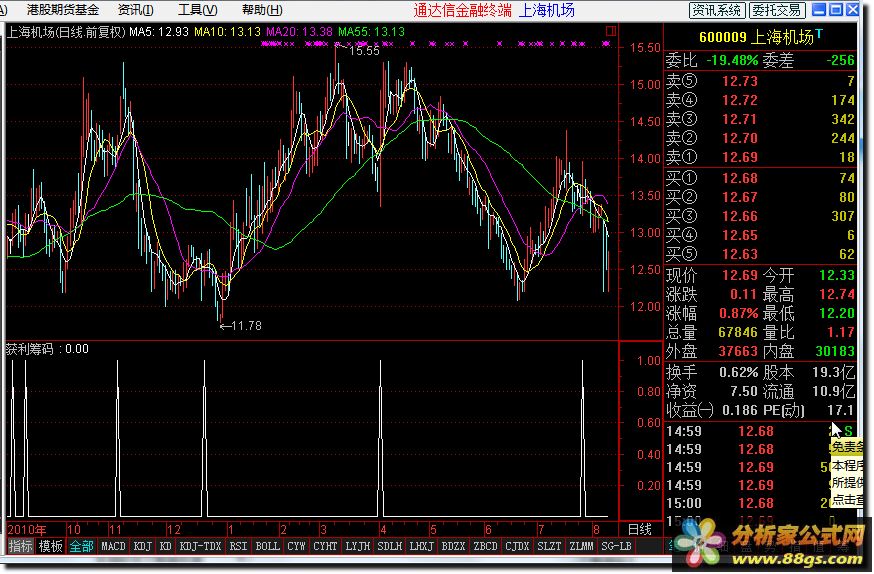
Task: Click the 委比 -19.48% value
Action: coord(732,60)
